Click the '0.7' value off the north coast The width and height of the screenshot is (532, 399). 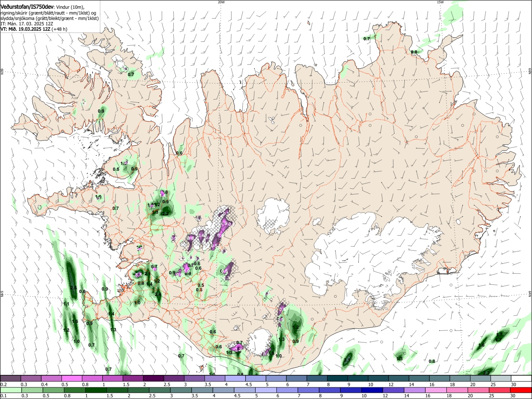(367, 39)
